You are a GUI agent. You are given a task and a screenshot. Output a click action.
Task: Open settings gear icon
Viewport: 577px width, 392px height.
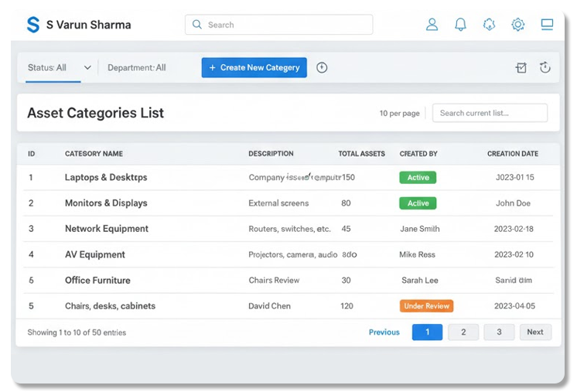pyautogui.click(x=517, y=25)
